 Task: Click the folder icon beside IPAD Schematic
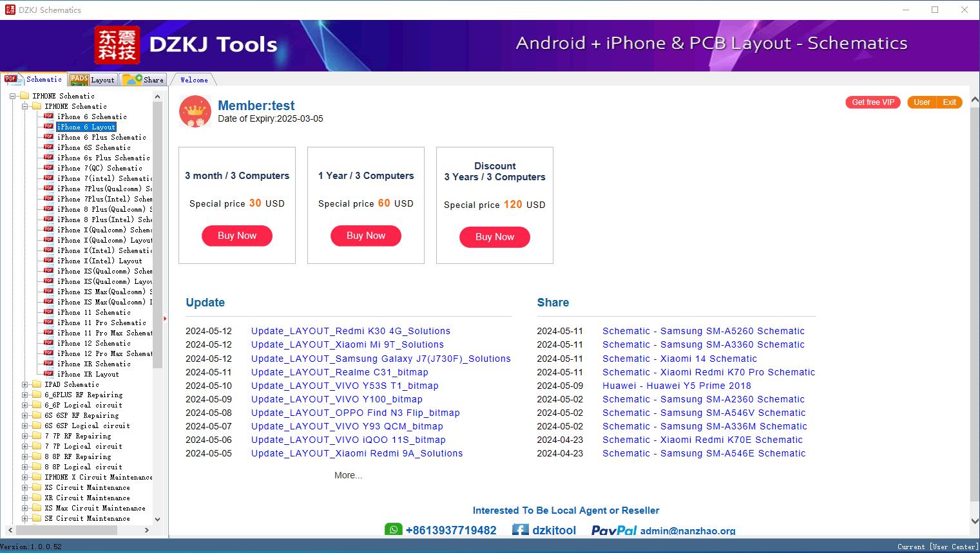point(37,384)
